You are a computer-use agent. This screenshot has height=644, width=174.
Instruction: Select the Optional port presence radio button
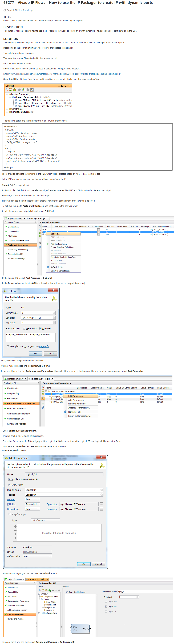40,328
